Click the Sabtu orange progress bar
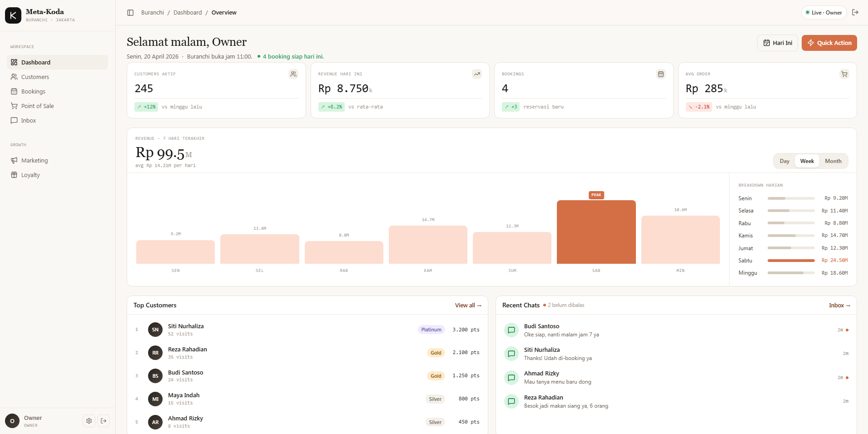 [791, 261]
